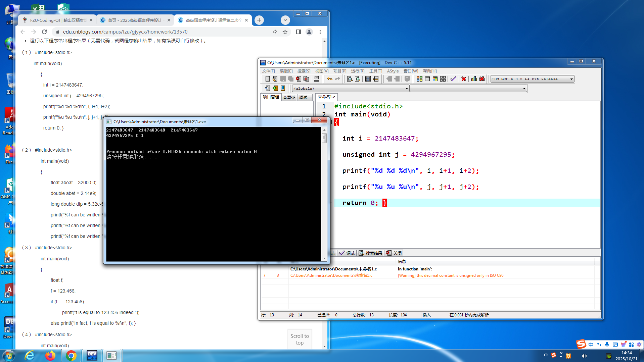Screen dimensions: 644x362
Task: Switch to FZU-Coding-OJ Chrome tab
Action: [57, 20]
